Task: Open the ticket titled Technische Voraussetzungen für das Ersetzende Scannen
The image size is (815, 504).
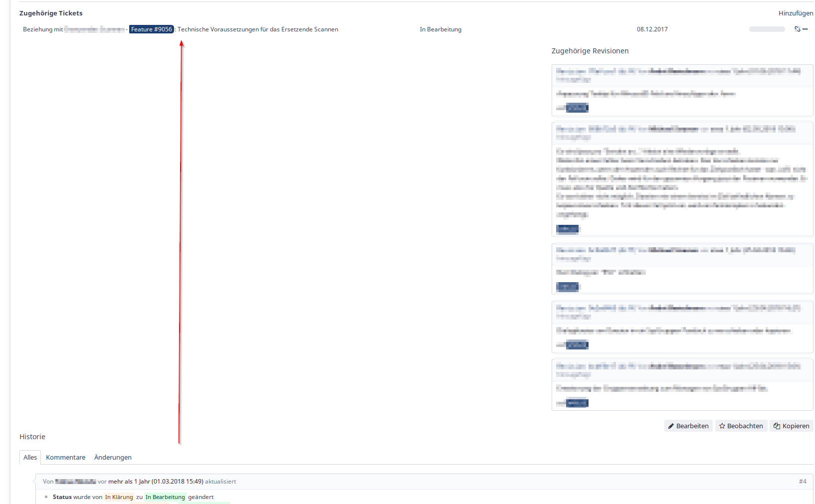Action: tap(258, 29)
